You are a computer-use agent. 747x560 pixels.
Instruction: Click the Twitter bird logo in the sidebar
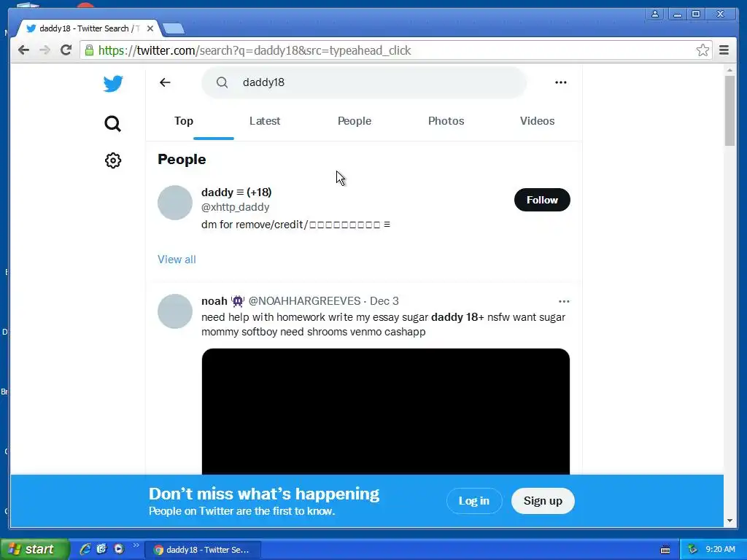point(113,84)
